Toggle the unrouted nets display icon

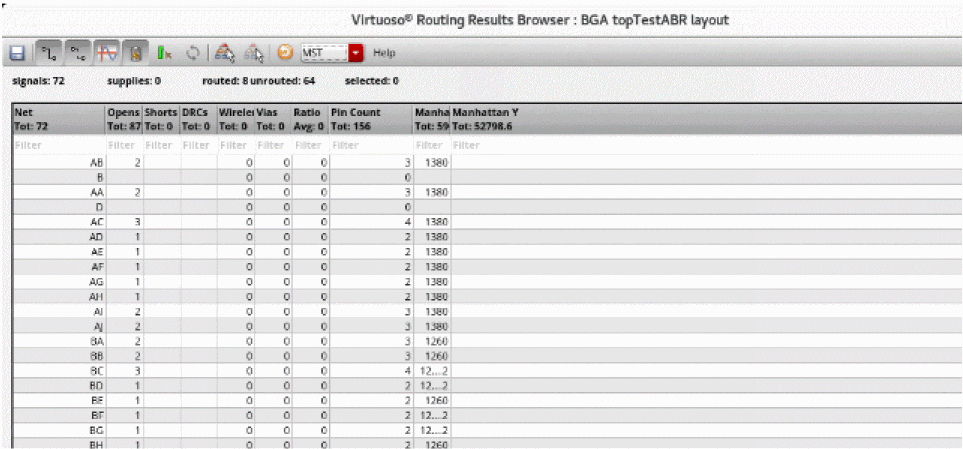[x=77, y=53]
